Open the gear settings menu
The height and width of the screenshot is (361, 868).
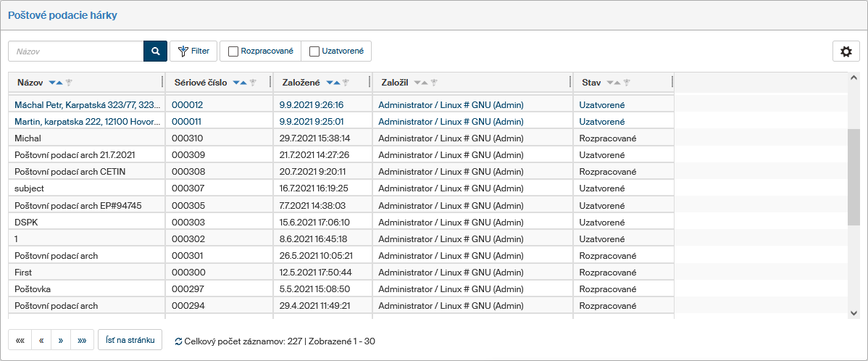[x=846, y=51]
